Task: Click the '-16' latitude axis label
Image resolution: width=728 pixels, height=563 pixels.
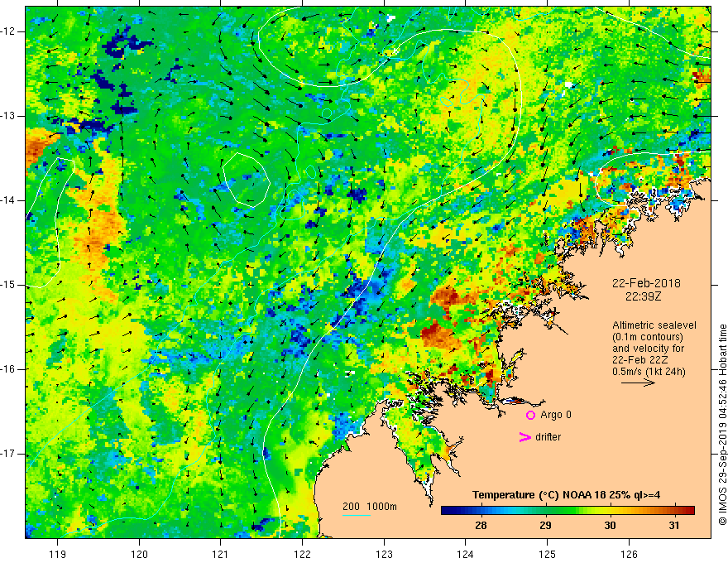Action: pyautogui.click(x=8, y=369)
